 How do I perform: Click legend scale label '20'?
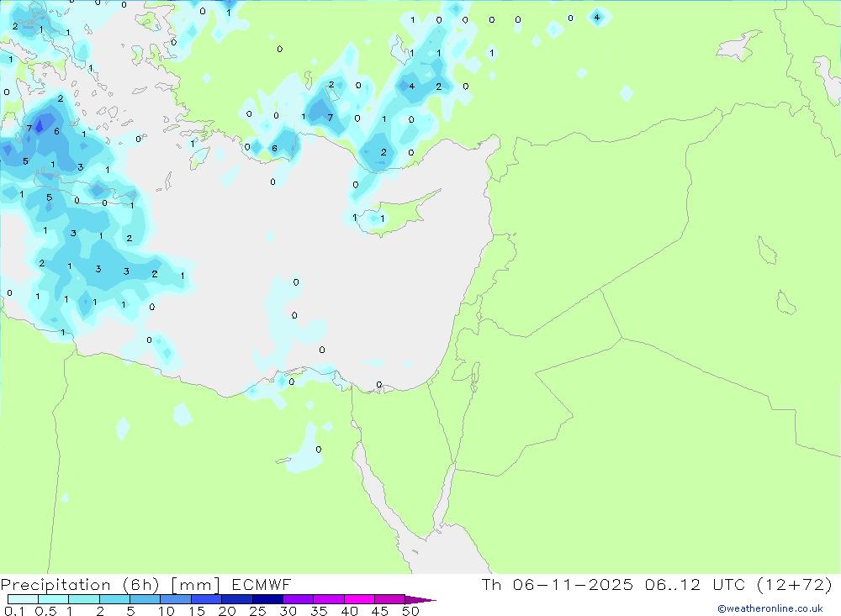tap(227, 611)
